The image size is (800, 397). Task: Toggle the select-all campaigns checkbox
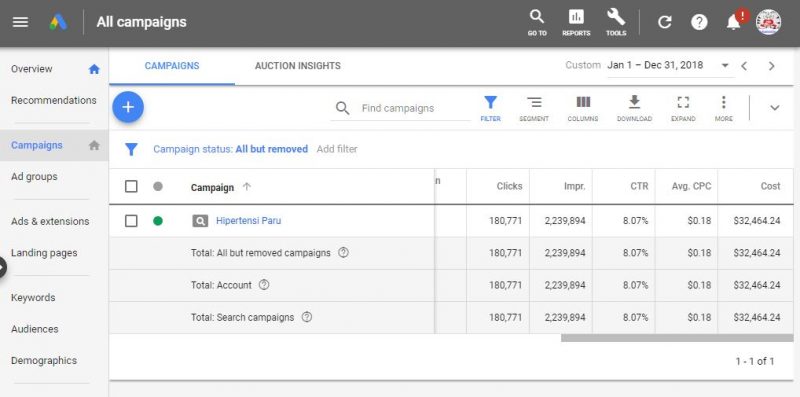pos(131,187)
